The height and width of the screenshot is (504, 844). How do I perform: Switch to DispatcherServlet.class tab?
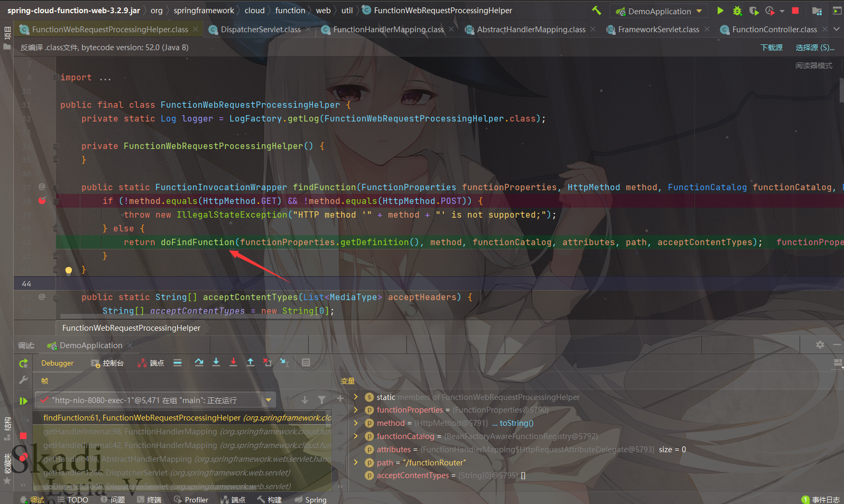261,30
